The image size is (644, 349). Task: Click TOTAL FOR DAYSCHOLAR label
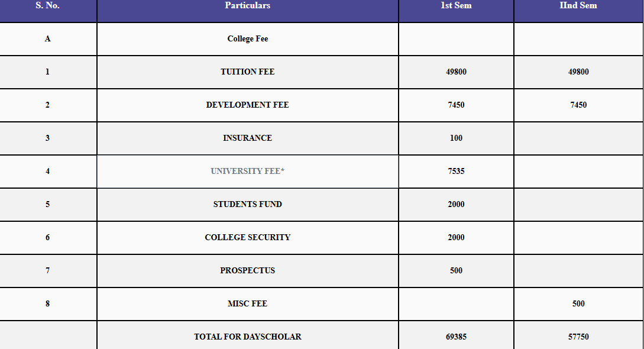(247, 337)
